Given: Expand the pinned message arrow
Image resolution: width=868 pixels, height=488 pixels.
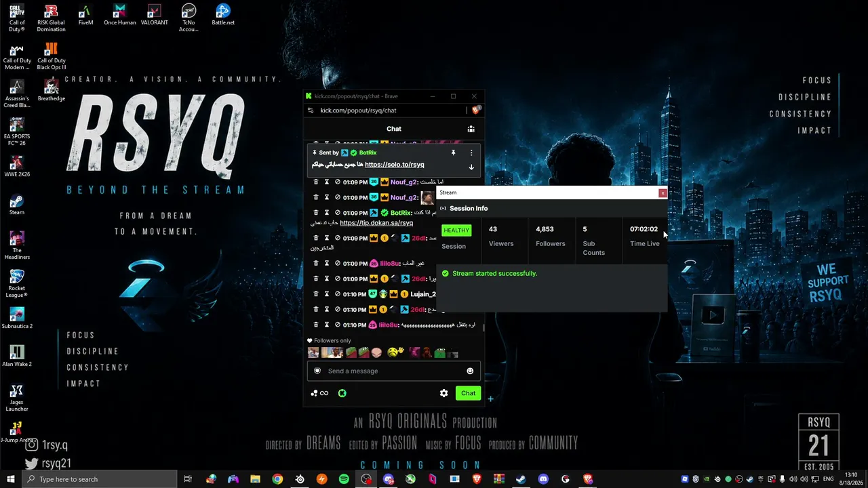Looking at the screenshot, I should point(471,167).
